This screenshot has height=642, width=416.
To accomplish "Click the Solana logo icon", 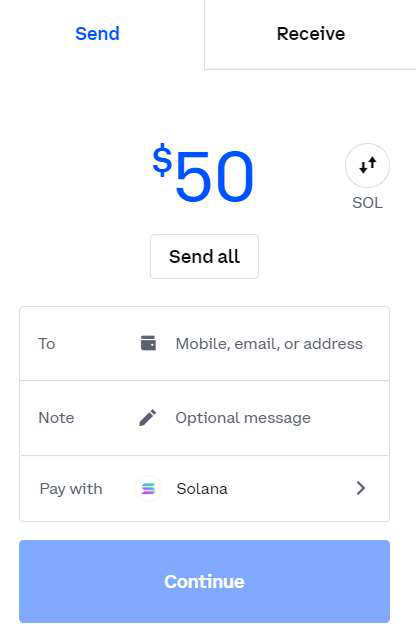I will pos(148,488).
